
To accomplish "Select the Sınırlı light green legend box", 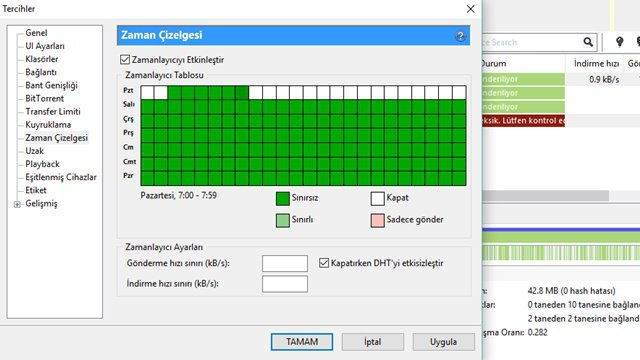I will pyautogui.click(x=283, y=220).
